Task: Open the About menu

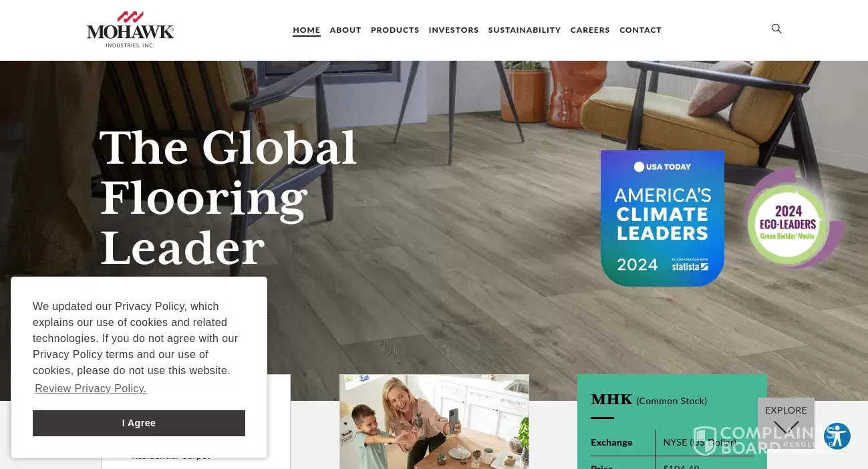Action: click(345, 30)
